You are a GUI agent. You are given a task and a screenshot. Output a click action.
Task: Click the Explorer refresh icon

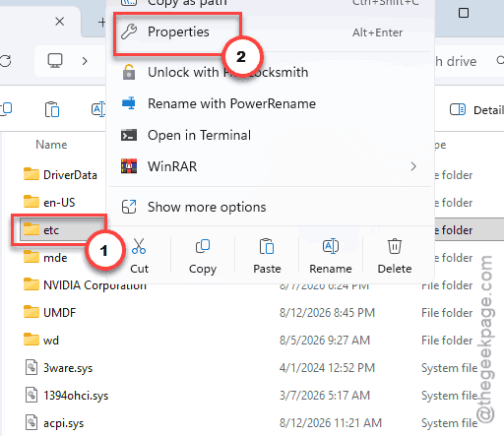click(x=5, y=61)
